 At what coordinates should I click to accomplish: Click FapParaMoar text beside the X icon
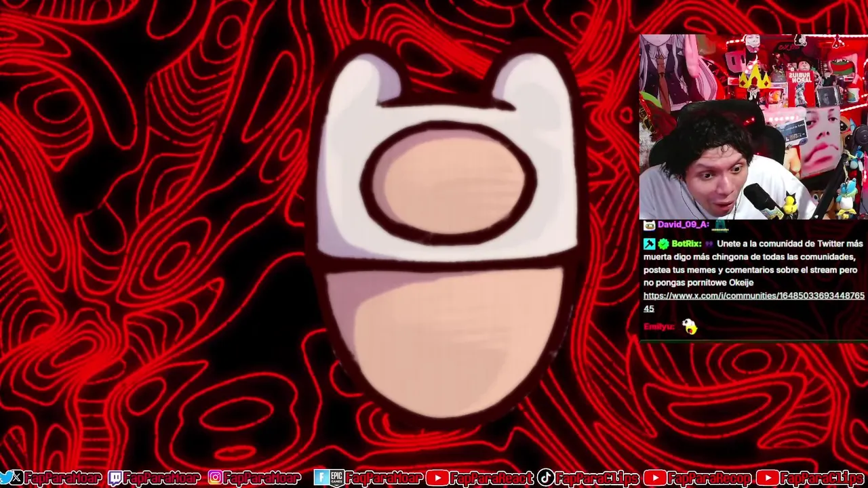(63, 478)
